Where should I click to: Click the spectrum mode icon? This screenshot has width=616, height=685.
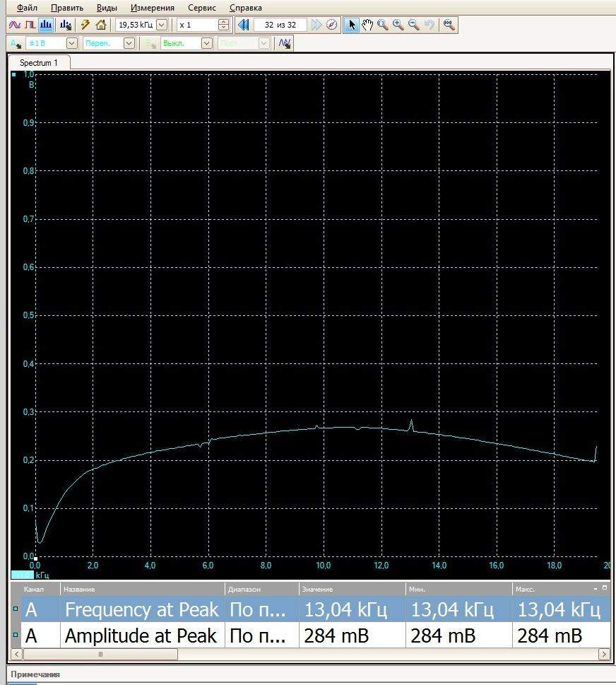(x=45, y=25)
